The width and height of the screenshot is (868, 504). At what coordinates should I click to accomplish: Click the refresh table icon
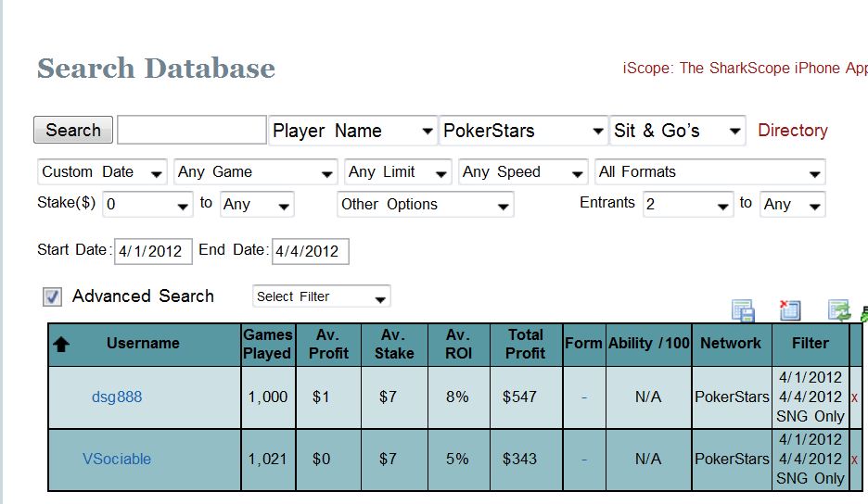coord(838,310)
